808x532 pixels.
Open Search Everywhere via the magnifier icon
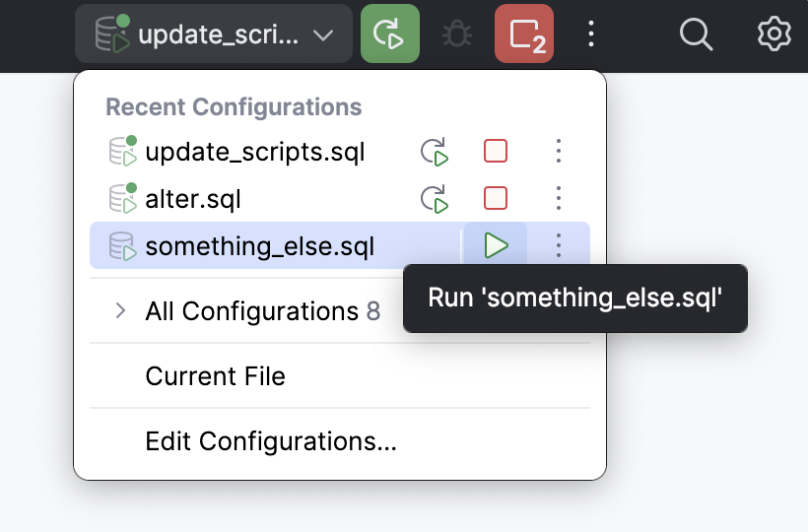697,34
